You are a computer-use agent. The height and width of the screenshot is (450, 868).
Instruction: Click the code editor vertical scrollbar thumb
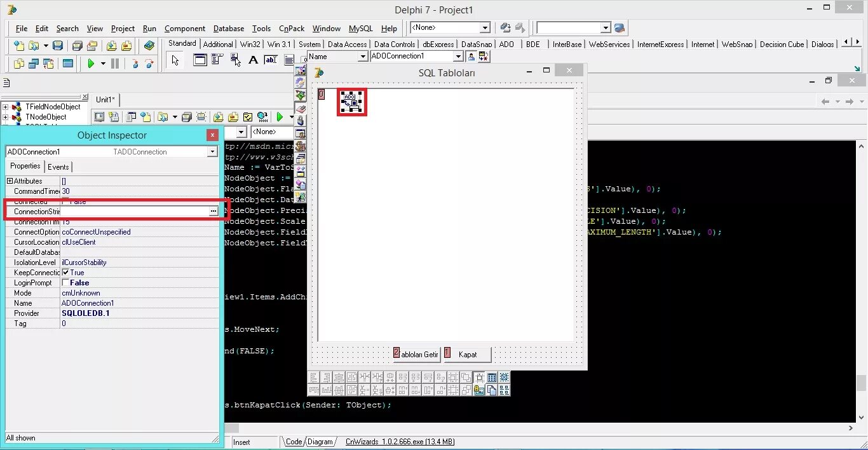tap(862, 382)
